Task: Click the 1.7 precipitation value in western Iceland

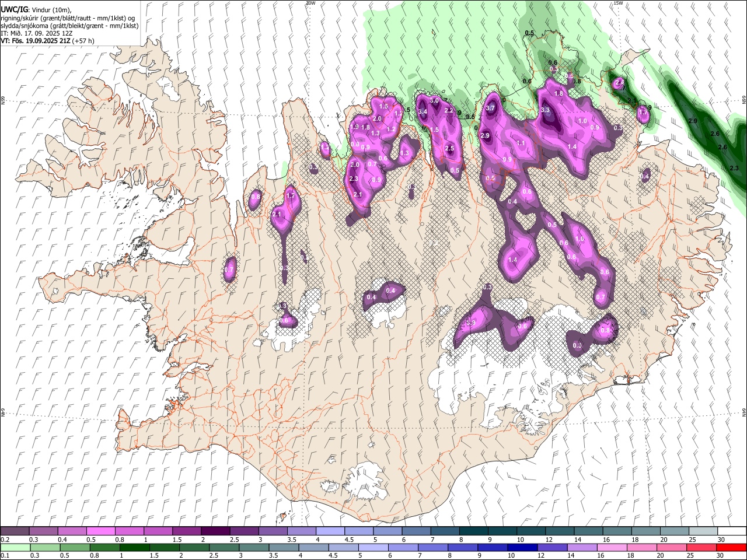Action: pyautogui.click(x=291, y=195)
